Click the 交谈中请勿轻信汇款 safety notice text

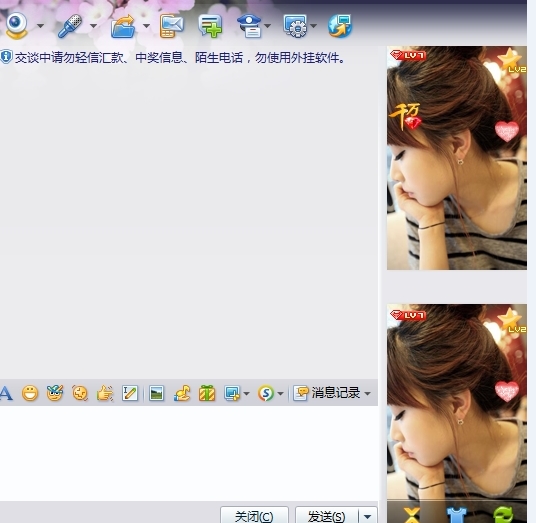[x=180, y=57]
